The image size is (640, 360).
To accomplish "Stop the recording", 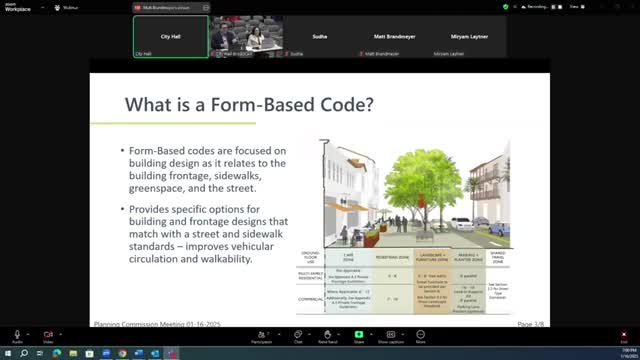I will (560, 7).
